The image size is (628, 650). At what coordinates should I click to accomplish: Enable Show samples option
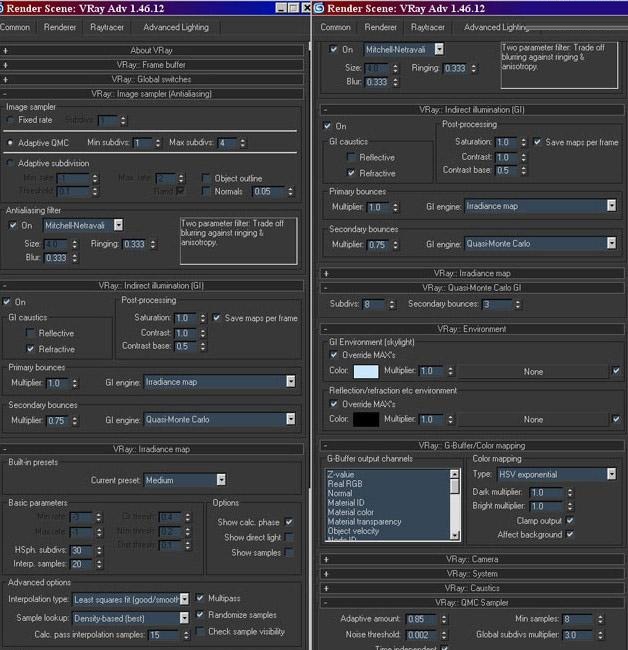289,553
